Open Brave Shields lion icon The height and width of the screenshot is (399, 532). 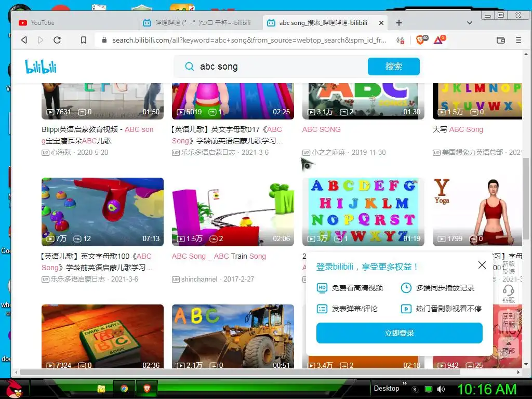point(421,39)
